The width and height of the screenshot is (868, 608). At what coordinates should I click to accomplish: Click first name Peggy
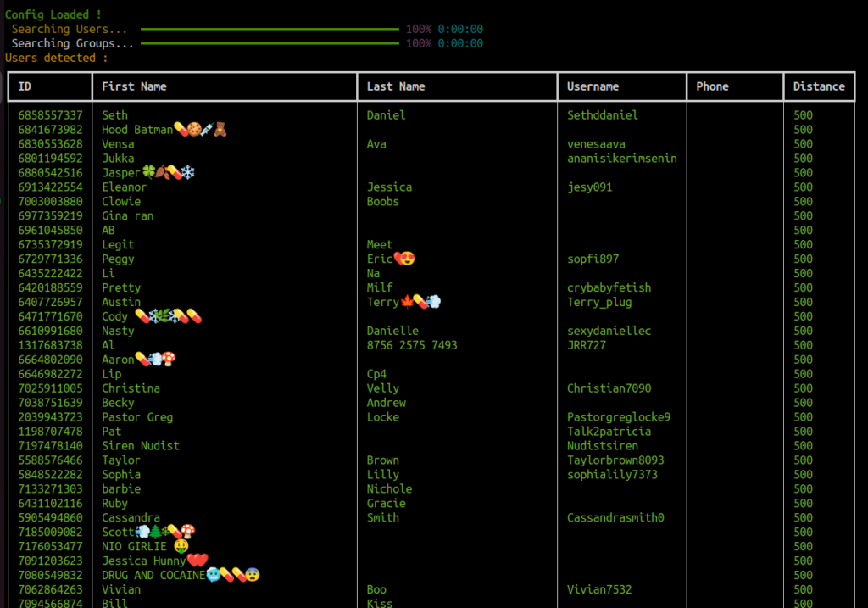click(118, 259)
